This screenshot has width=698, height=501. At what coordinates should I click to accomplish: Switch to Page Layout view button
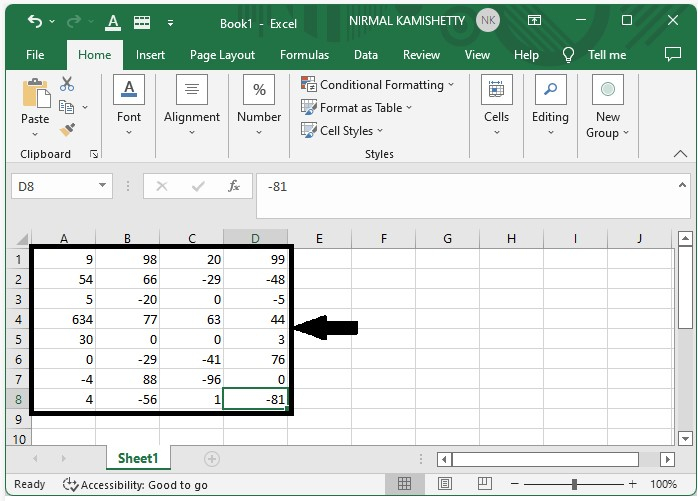click(443, 484)
